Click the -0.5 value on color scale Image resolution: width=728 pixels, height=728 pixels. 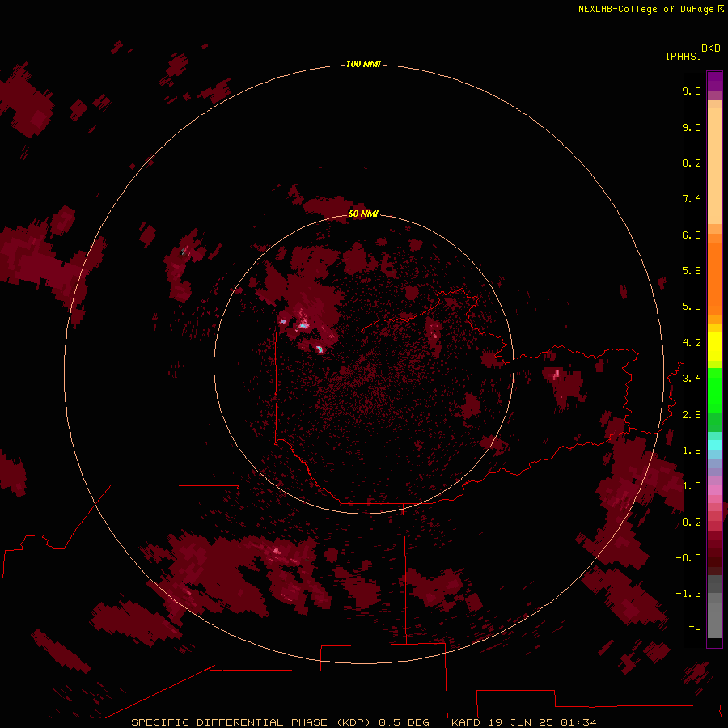tap(688, 558)
